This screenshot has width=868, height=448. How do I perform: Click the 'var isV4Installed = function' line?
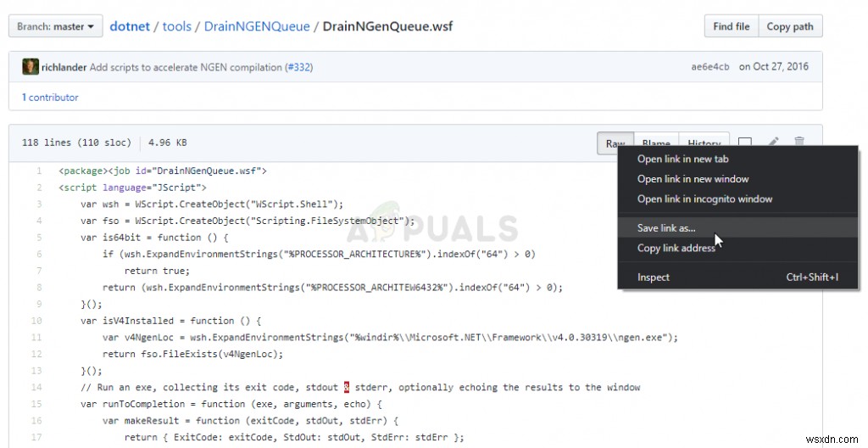[x=170, y=321]
